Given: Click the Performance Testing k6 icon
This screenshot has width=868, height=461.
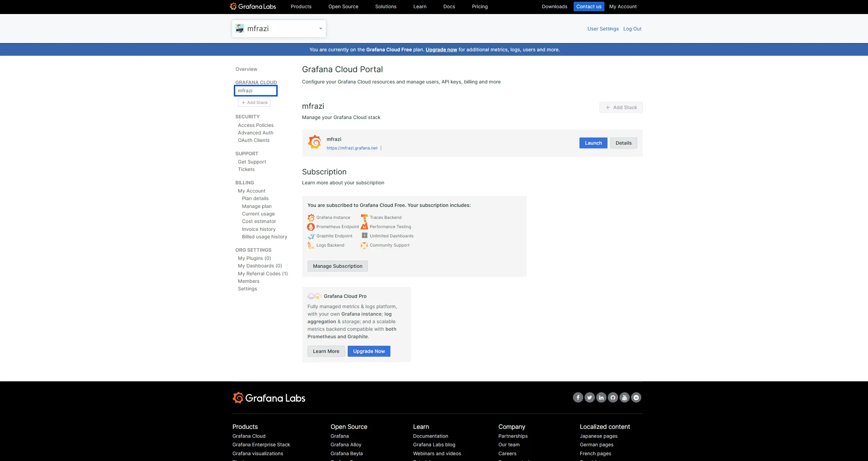Looking at the screenshot, I should (364, 227).
